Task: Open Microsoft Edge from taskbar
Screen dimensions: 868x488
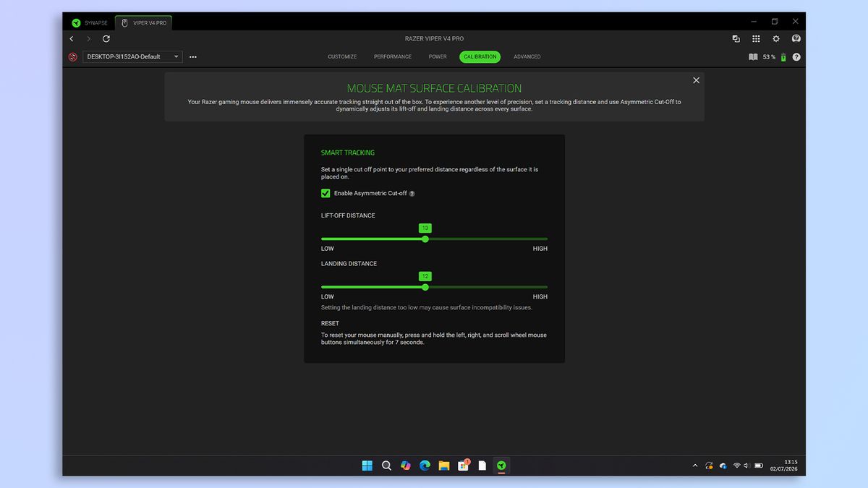Action: click(x=425, y=466)
